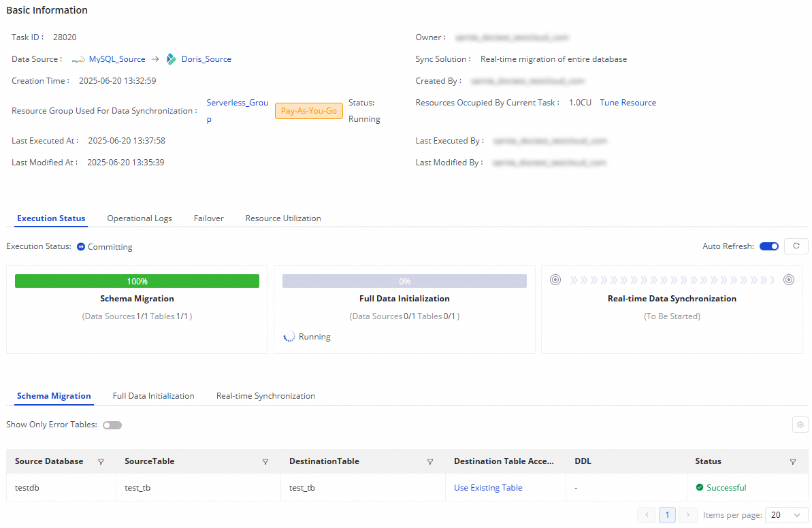
Task: Click Status column filter icon
Action: click(x=793, y=461)
